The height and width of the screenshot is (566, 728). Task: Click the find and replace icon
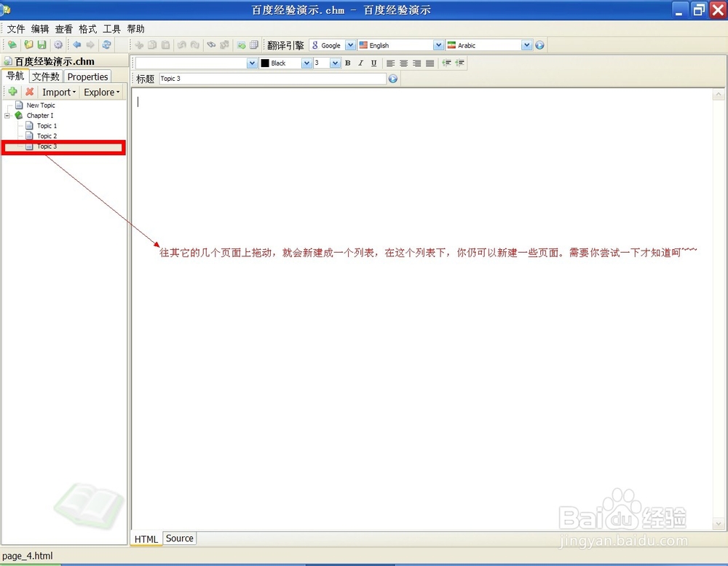pyautogui.click(x=225, y=45)
